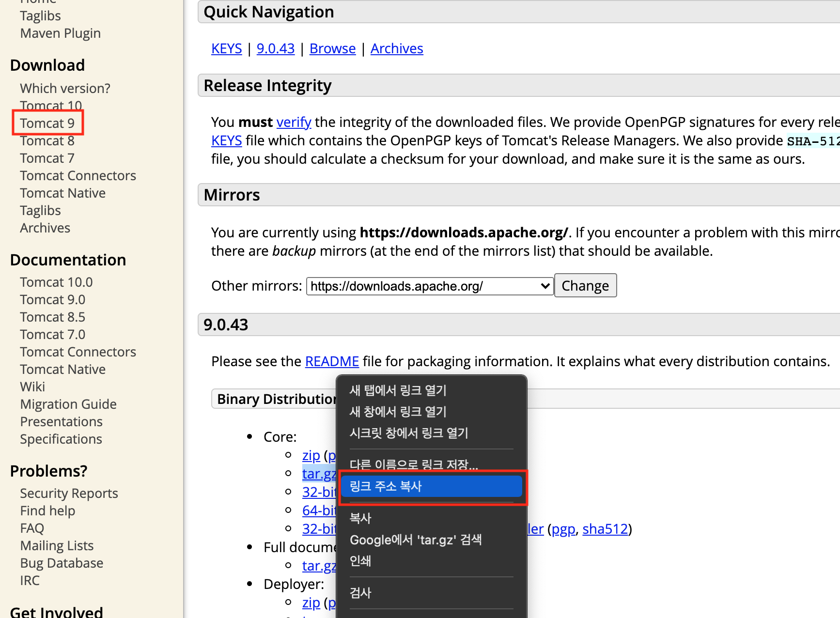Choose '새 창에서 링크 열기' in context menu

(x=431, y=412)
